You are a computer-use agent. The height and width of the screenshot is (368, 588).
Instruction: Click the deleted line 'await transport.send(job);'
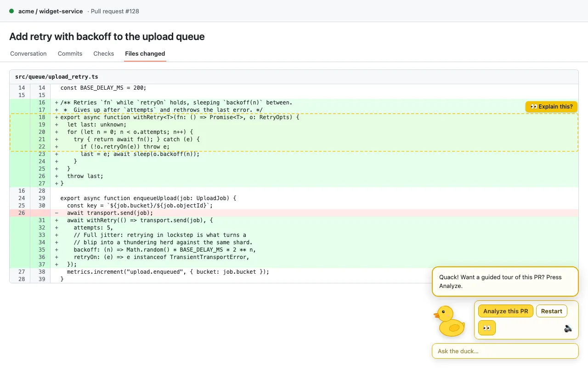(294, 213)
